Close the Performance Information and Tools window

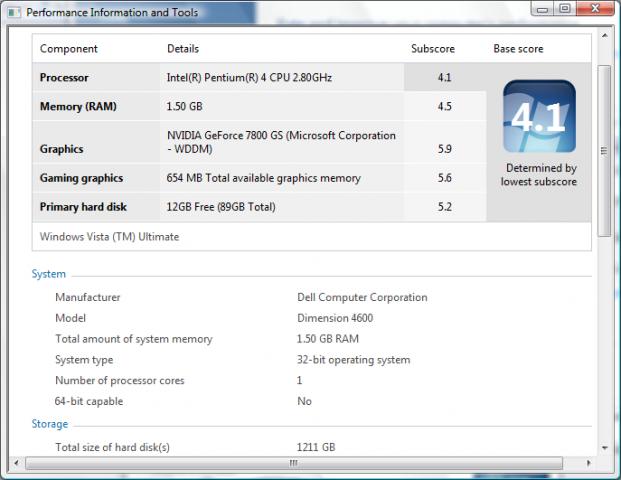pos(595,9)
